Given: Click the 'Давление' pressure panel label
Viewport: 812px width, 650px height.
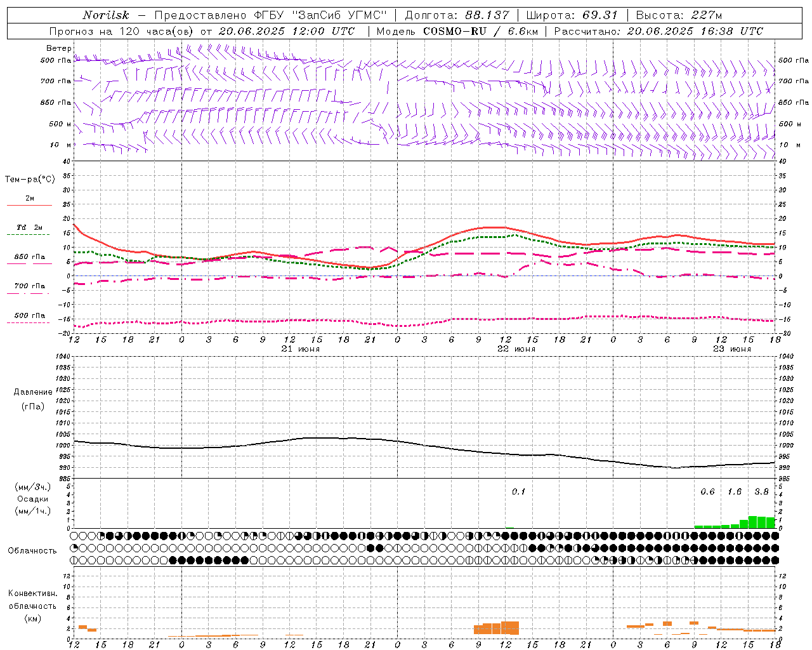Looking at the screenshot, I should tap(33, 392).
